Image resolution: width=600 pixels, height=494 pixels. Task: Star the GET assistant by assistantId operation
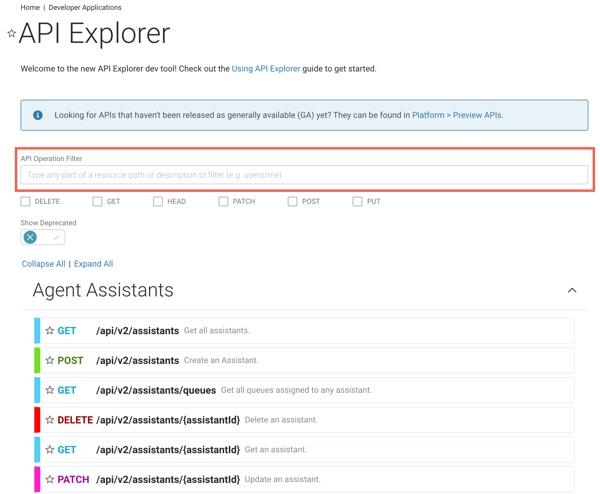tap(49, 450)
